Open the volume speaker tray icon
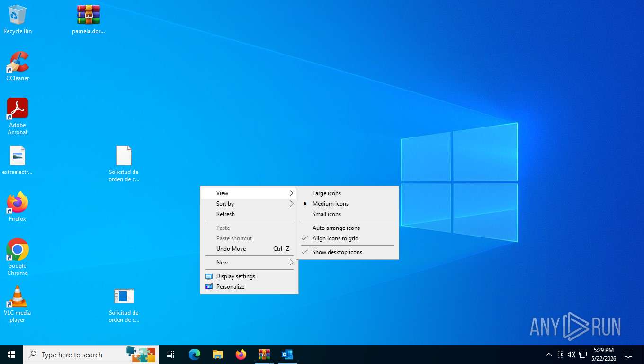The width and height of the screenshot is (644, 364). pos(572,355)
